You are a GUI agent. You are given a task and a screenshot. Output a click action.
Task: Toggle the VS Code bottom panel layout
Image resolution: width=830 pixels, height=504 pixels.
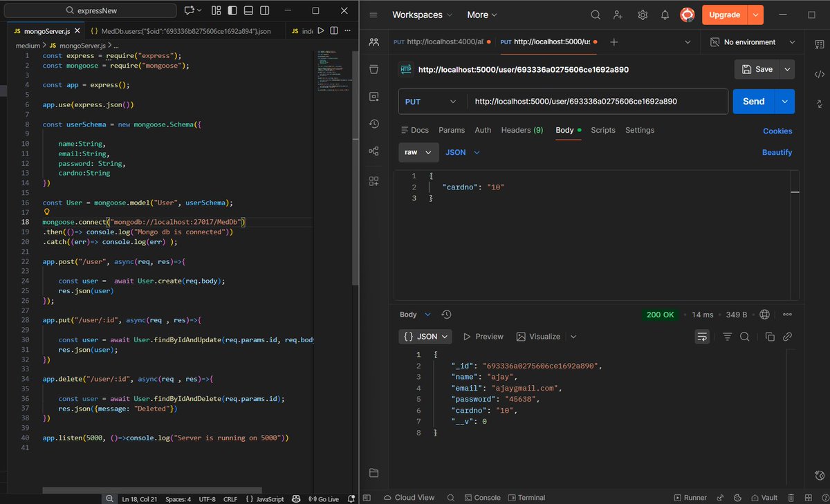(x=248, y=10)
